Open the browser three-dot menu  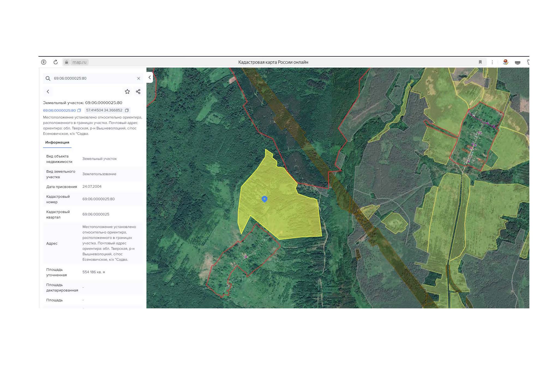pyautogui.click(x=492, y=62)
